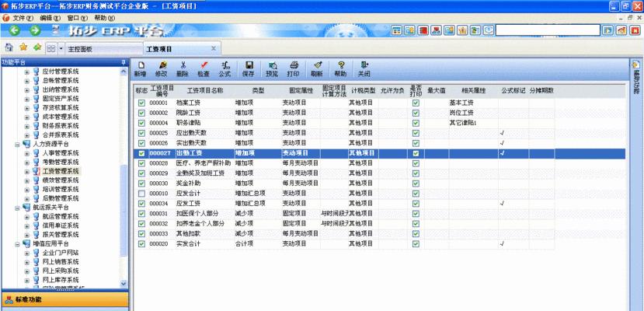Click the tree scrollbar up arrow
Viewport: 644px width, 311px height.
click(124, 71)
